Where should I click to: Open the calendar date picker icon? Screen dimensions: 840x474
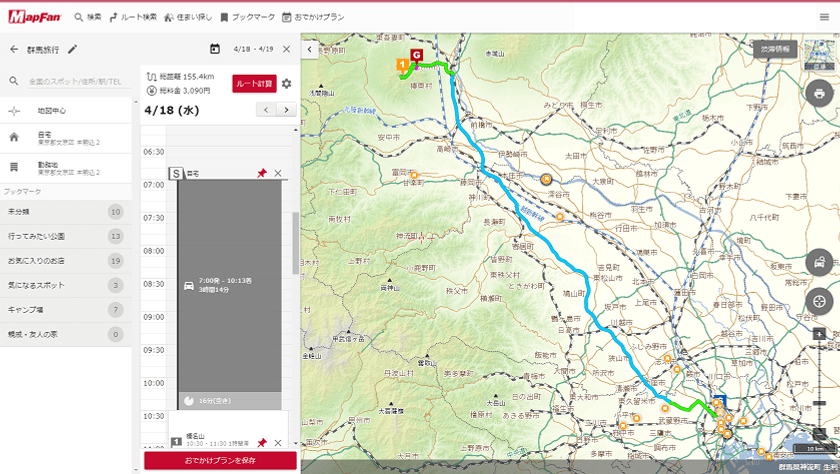pyautogui.click(x=215, y=49)
